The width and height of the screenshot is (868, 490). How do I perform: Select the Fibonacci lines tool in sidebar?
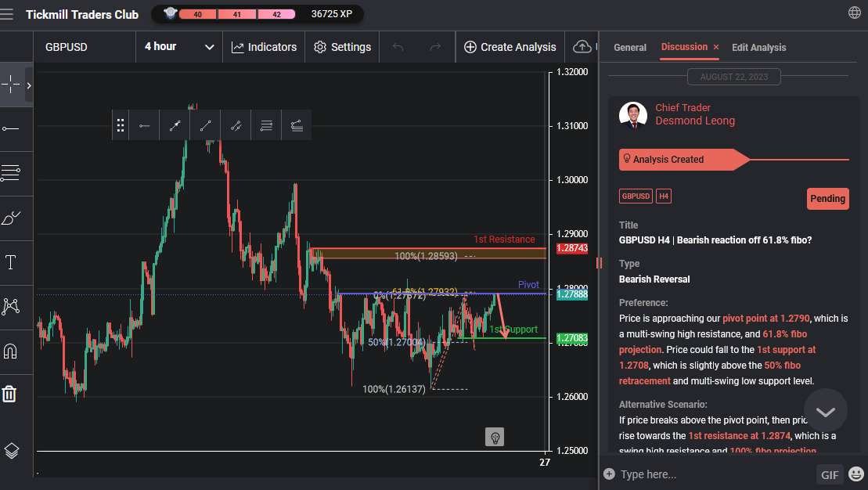[10, 173]
